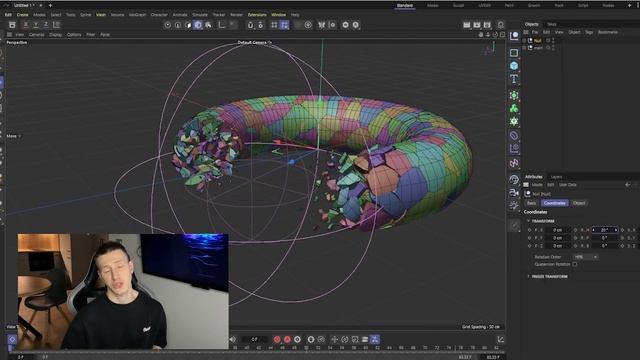Toggle the position key icon in timeline
Viewport: 640px width, 360px height.
click(334, 339)
